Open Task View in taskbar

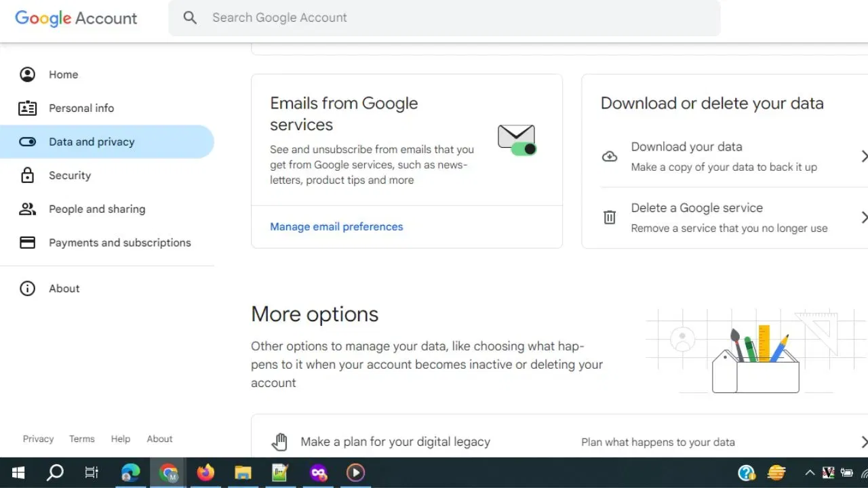pos(92,472)
